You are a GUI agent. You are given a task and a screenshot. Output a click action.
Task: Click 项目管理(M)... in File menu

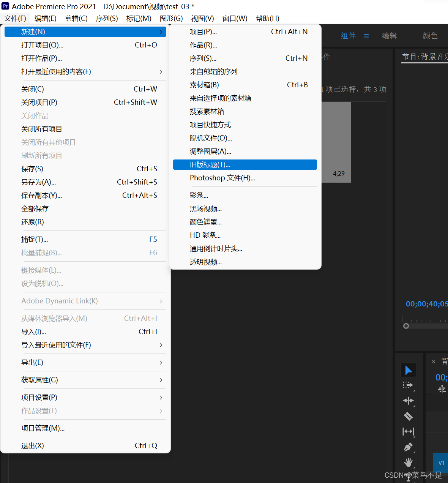pos(85,428)
